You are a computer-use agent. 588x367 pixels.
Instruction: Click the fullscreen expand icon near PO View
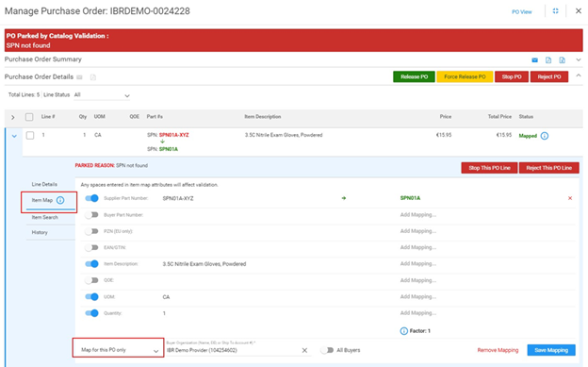pyautogui.click(x=555, y=11)
